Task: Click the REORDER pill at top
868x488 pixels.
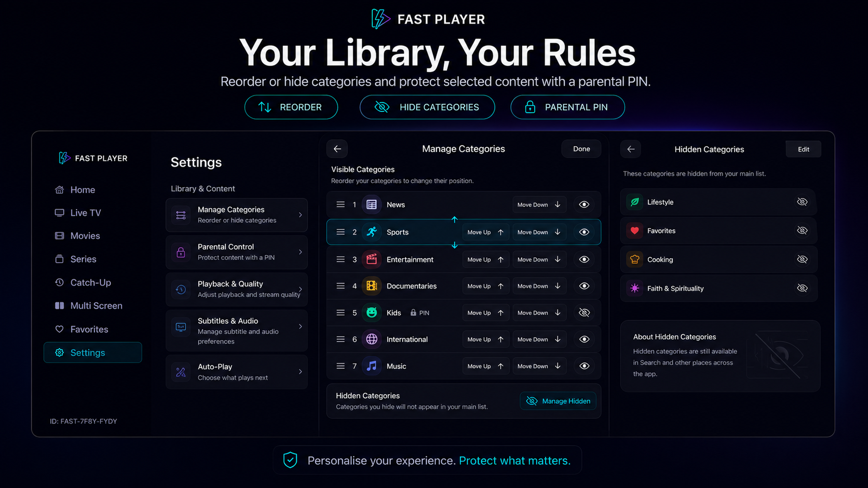Action: click(x=291, y=107)
